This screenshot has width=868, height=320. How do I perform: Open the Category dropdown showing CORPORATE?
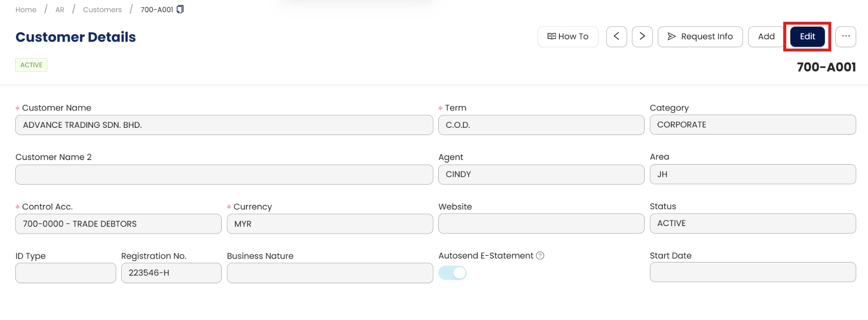pos(752,125)
